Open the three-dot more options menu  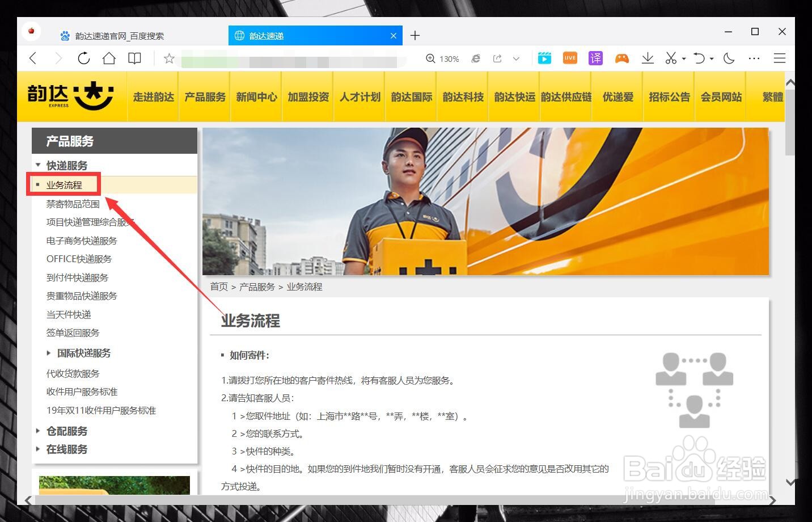coord(754,58)
